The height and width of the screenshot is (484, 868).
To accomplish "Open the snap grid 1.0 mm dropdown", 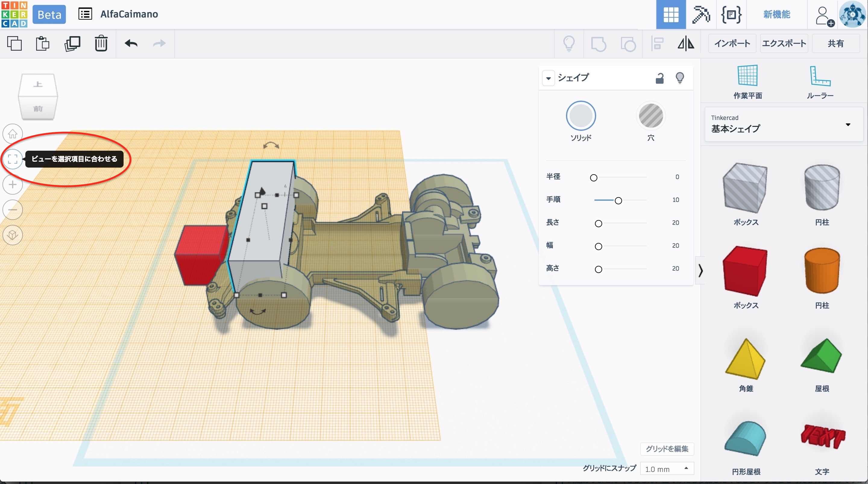I will pos(666,469).
